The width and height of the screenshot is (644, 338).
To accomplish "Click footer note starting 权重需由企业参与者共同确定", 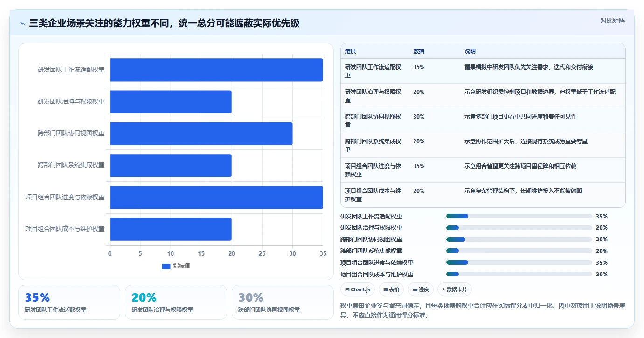I will click(482, 310).
